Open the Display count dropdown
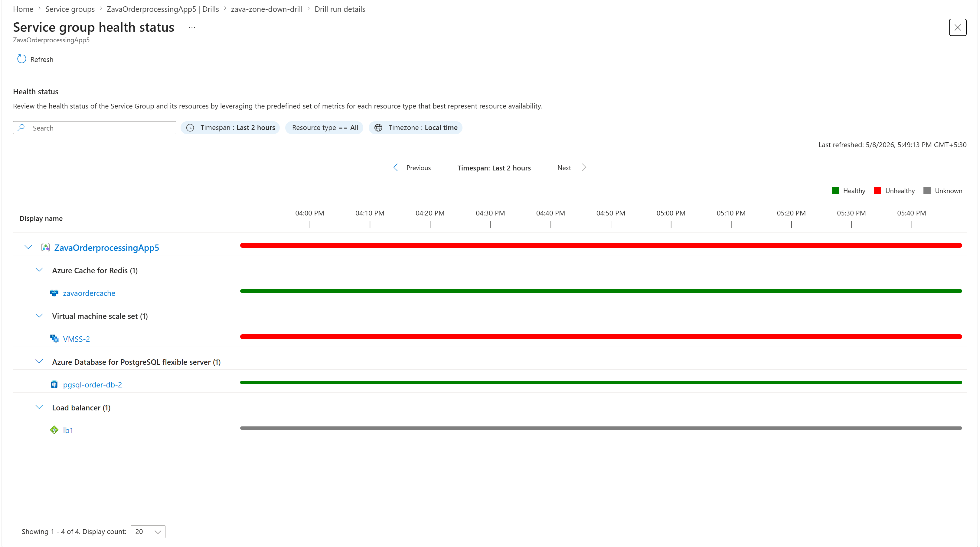The image size is (980, 547). coord(148,532)
